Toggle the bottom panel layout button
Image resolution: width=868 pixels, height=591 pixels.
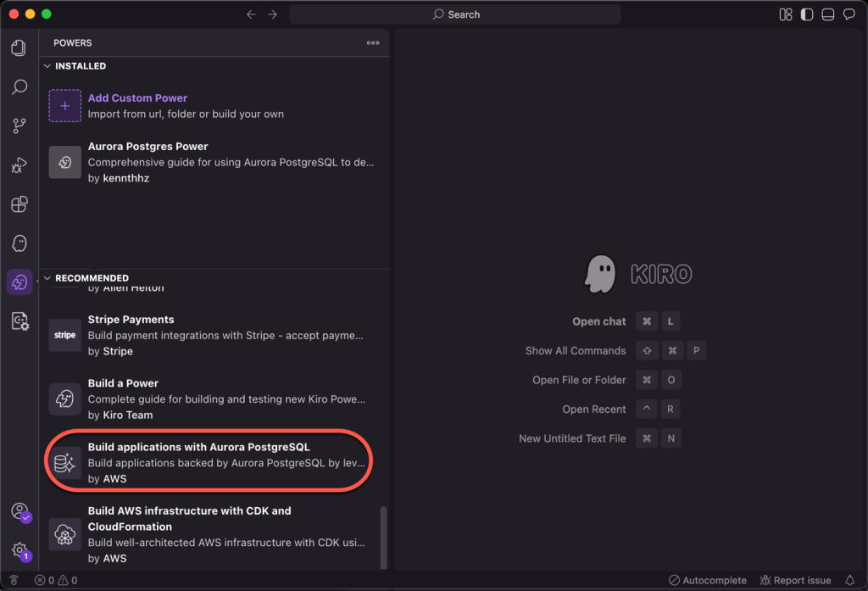827,14
